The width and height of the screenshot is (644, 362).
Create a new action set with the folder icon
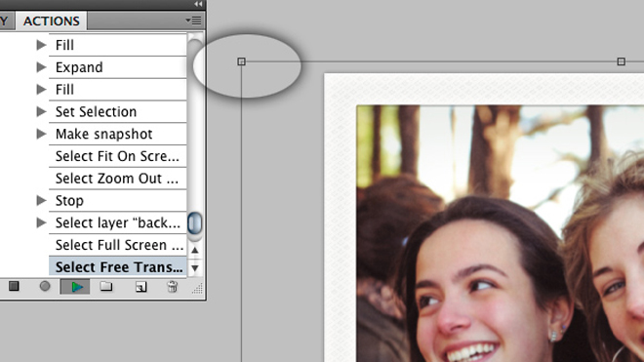tap(106, 286)
